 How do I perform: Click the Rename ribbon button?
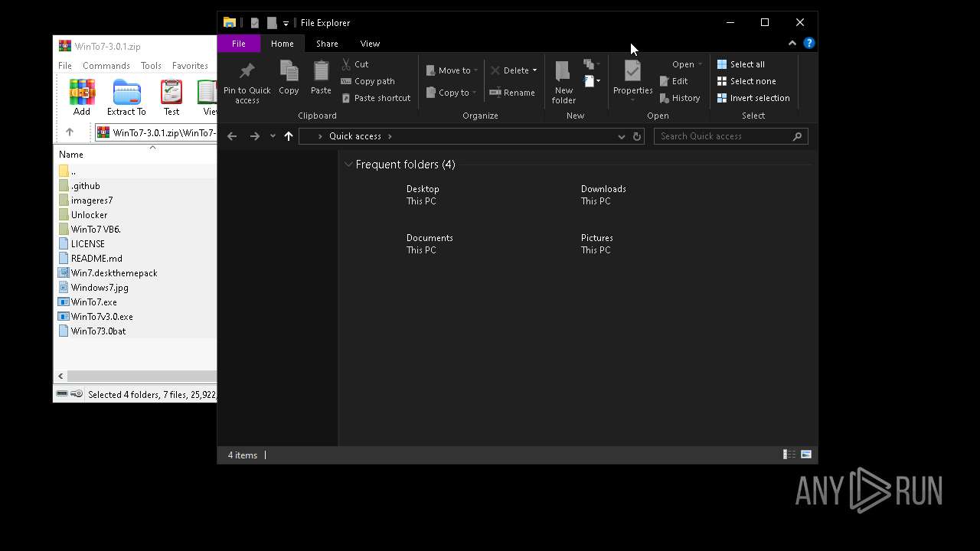(512, 93)
